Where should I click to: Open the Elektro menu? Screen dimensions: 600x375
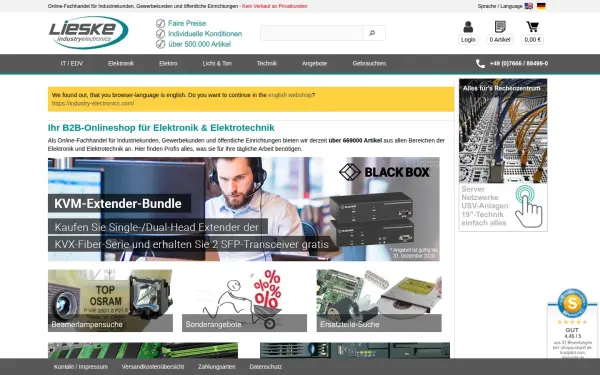click(168, 64)
